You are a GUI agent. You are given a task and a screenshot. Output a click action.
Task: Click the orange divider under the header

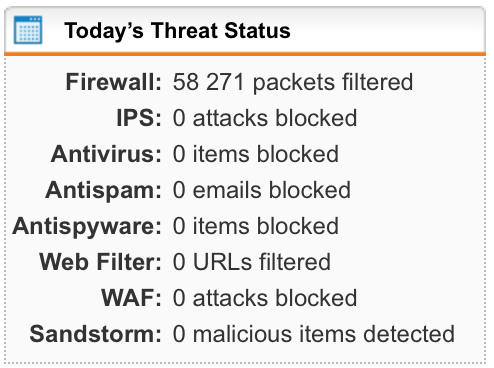(245, 54)
